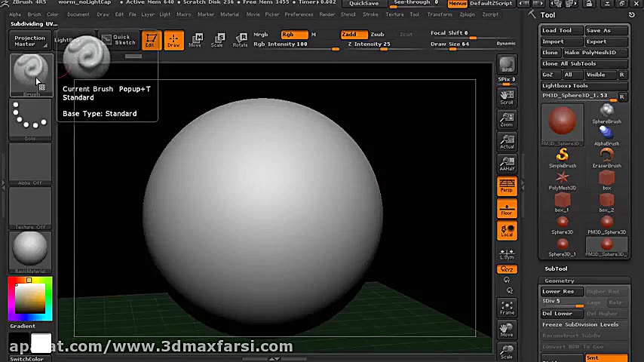Viewport: 644px width, 362px height.
Task: Activate the Draw mode button
Action: click(173, 40)
